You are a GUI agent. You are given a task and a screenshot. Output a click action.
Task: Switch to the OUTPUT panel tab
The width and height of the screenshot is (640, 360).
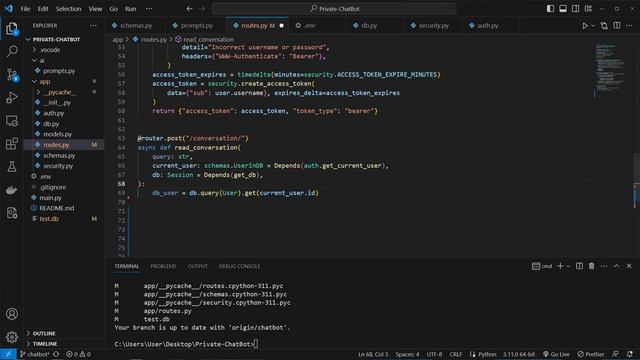point(198,266)
